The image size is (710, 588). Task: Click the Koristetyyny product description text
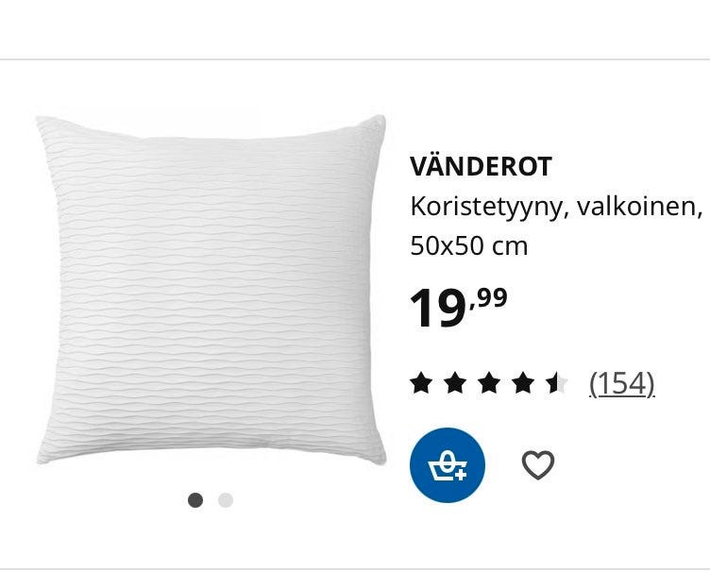tap(486, 208)
